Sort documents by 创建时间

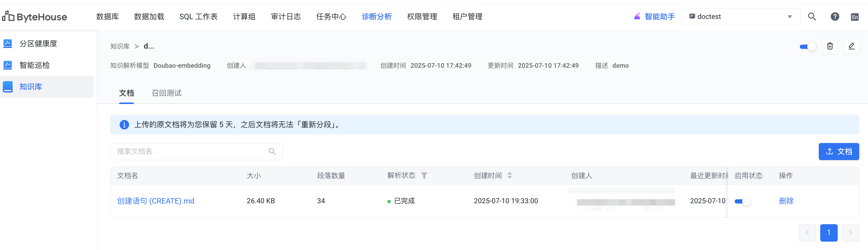pyautogui.click(x=509, y=175)
